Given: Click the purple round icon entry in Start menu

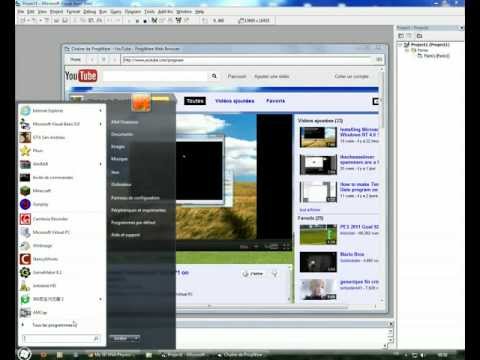Looking at the screenshot, I should click(x=25, y=204).
